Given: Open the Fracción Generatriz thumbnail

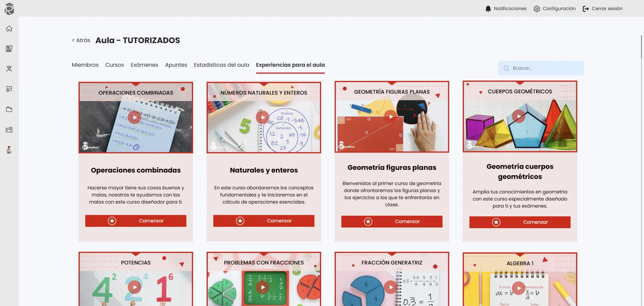Looking at the screenshot, I should coord(392,279).
